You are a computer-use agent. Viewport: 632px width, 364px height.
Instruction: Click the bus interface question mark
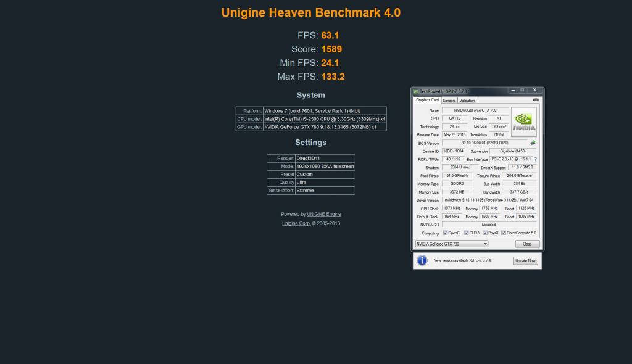click(x=535, y=159)
